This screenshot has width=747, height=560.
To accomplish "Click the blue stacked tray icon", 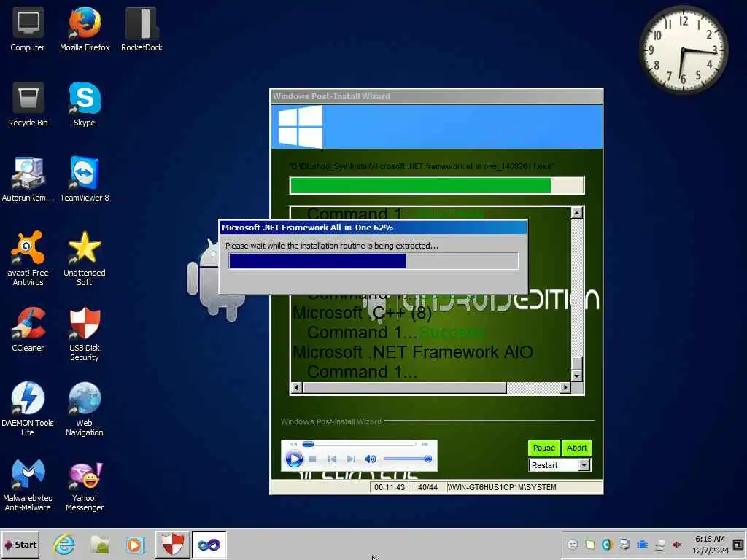I will pos(642,544).
